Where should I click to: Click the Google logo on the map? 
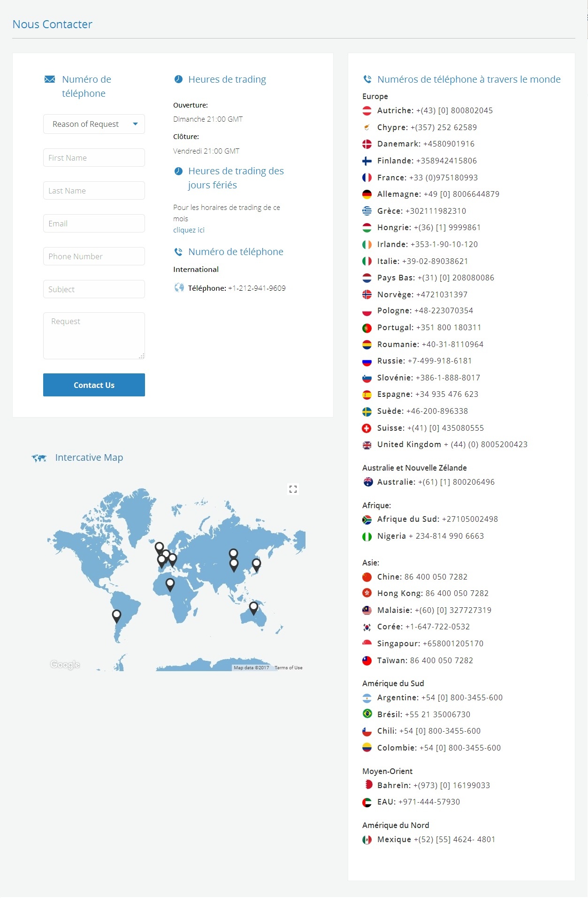pos(65,664)
